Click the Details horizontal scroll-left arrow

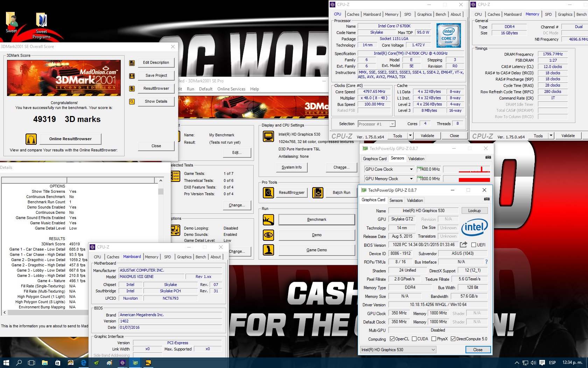pos(5,312)
